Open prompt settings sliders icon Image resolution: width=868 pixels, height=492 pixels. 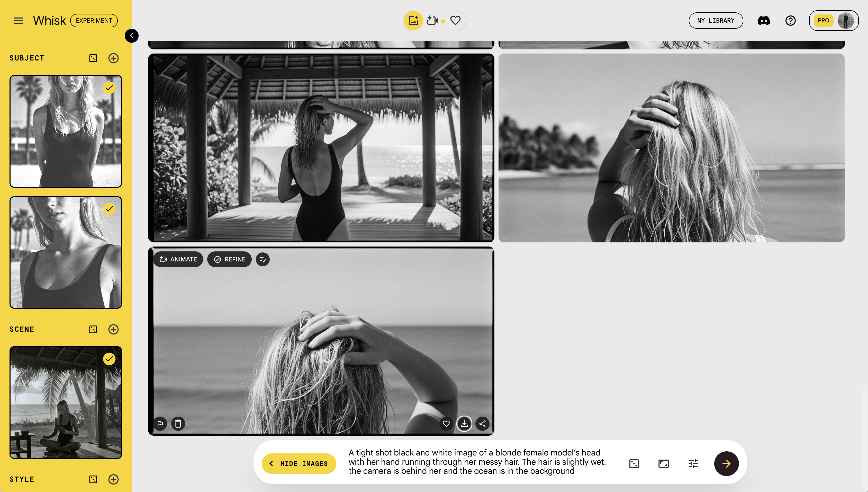pos(693,464)
